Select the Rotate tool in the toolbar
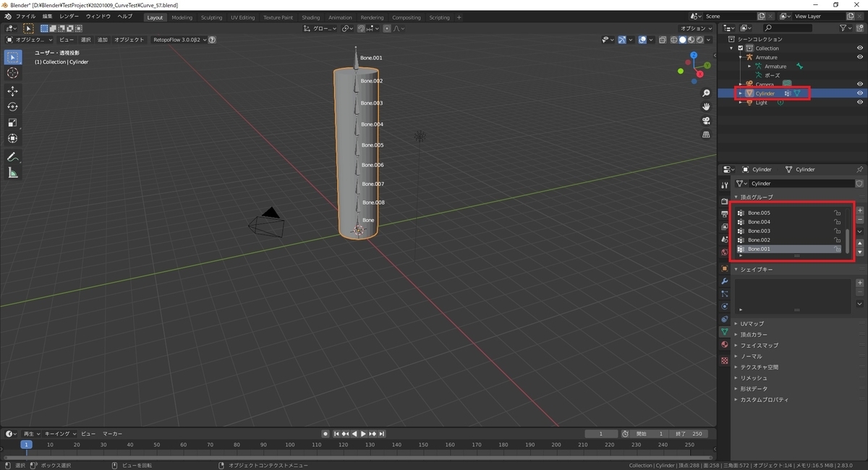This screenshot has height=470, width=868. (12, 107)
